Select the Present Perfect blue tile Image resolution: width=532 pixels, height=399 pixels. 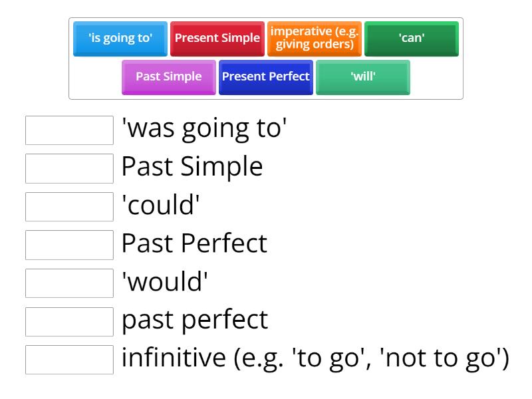pos(266,76)
